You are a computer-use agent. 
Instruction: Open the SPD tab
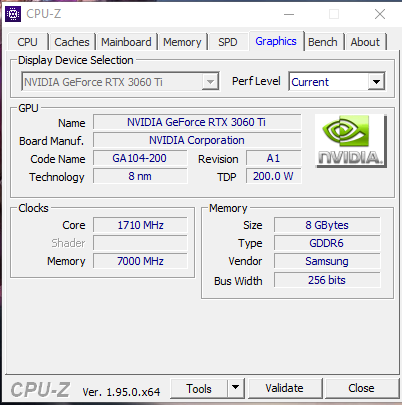click(228, 42)
